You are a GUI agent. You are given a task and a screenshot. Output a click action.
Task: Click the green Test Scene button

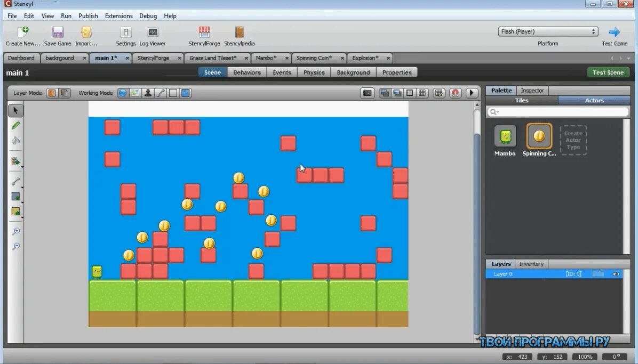[x=608, y=72]
